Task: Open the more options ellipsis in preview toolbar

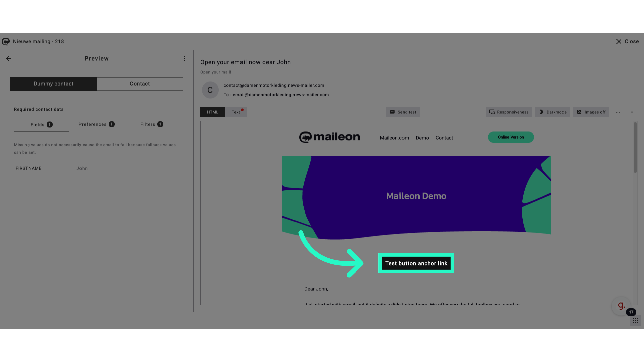Action: click(618, 112)
